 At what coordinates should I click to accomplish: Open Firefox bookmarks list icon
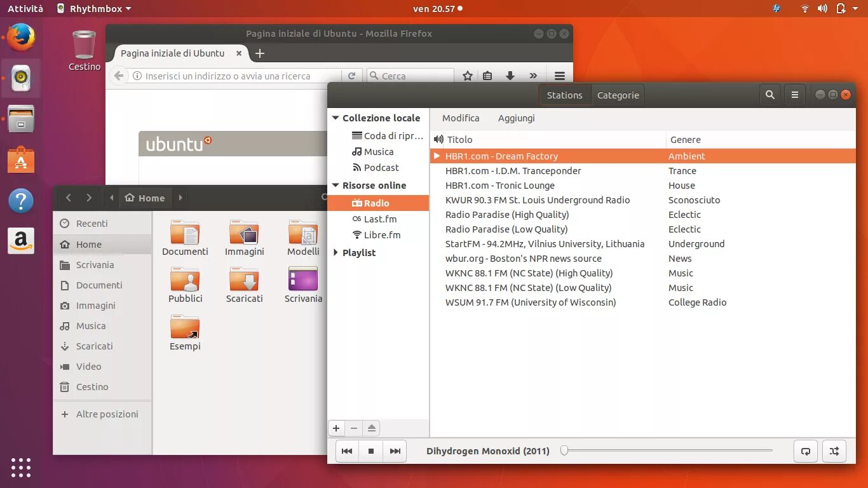[487, 76]
